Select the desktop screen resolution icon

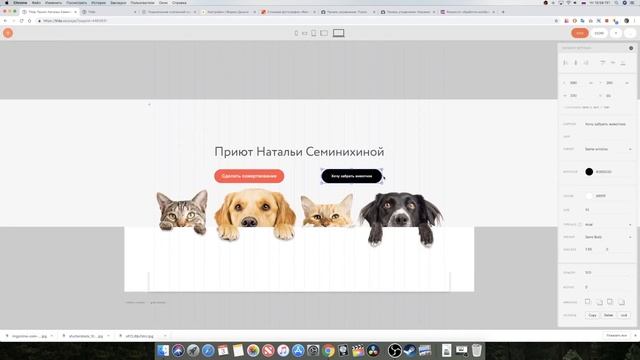(x=338, y=33)
